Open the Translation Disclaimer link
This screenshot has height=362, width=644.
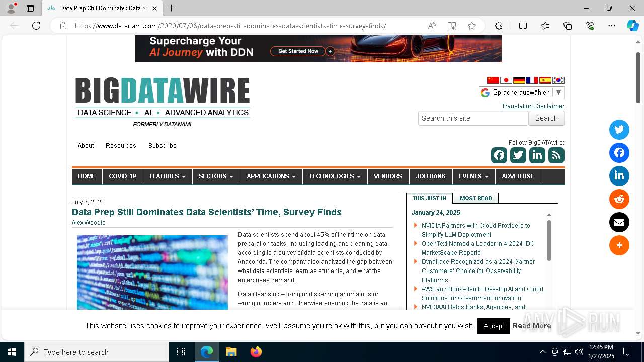click(533, 106)
